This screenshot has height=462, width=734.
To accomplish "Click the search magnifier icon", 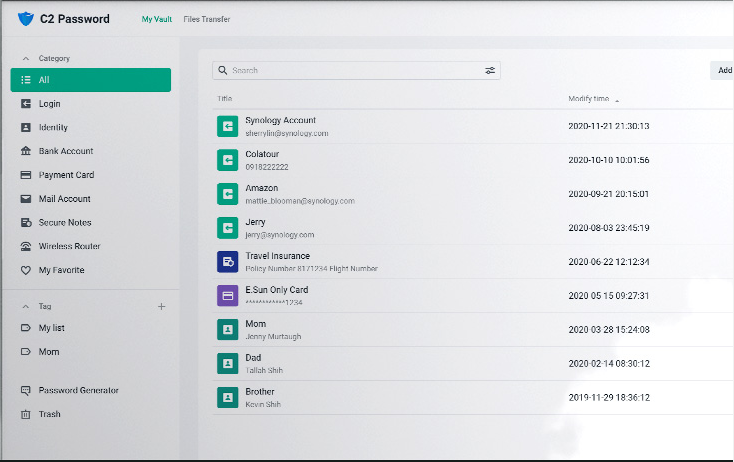I will click(x=223, y=70).
